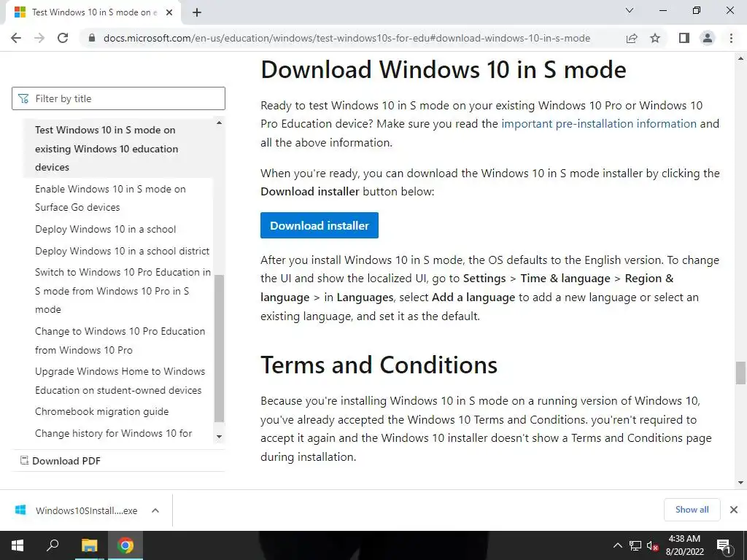Click the page scrollbar thumb
747x560 pixels.
click(x=740, y=373)
